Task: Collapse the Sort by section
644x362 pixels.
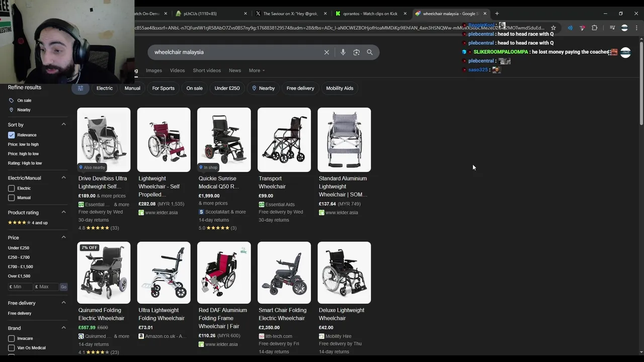Action: [63, 124]
